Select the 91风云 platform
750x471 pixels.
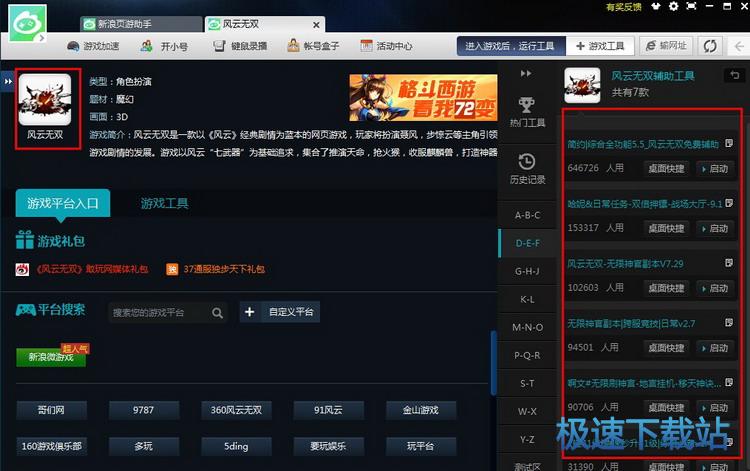coord(329,410)
